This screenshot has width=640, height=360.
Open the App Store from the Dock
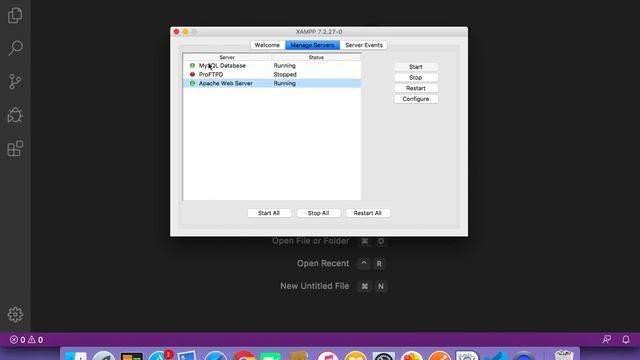(160, 356)
